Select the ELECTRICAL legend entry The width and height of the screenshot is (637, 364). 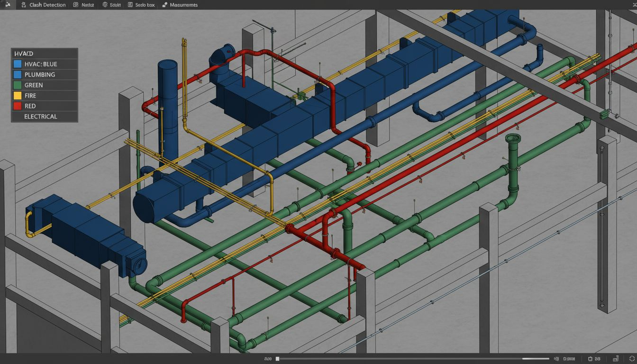pos(40,116)
